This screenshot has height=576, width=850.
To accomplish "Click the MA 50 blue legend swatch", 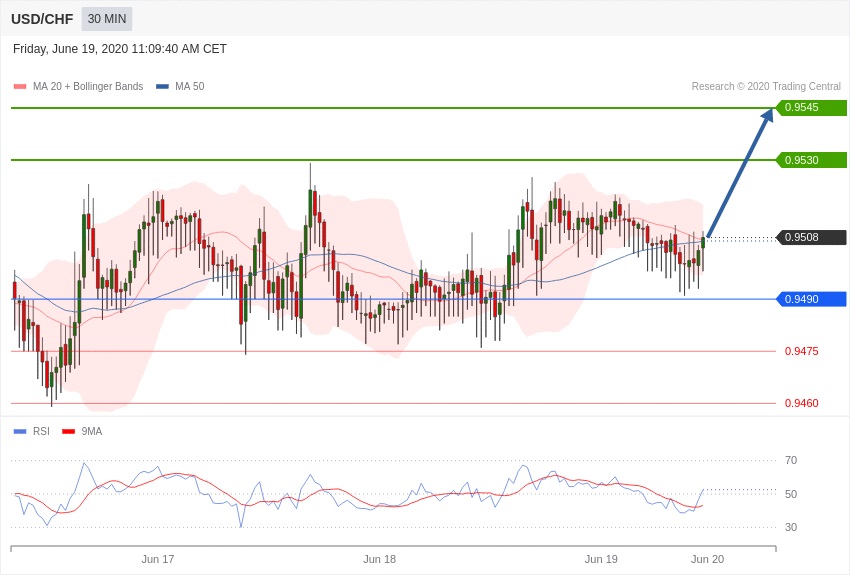I will point(162,87).
